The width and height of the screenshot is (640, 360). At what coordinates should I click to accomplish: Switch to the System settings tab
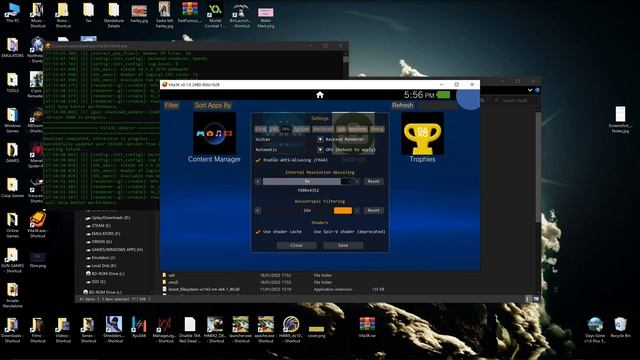[302, 129]
